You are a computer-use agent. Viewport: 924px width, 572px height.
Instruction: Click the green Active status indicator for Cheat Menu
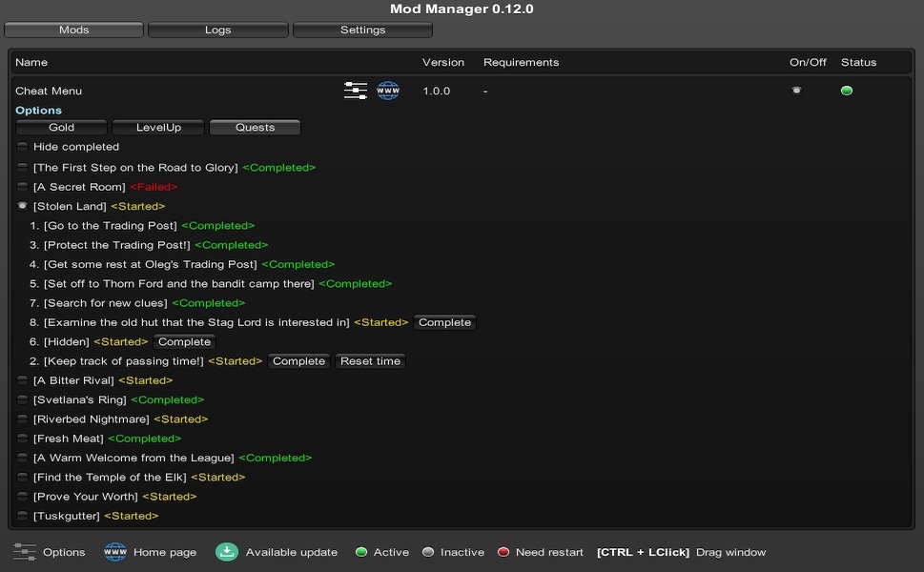pyautogui.click(x=846, y=91)
